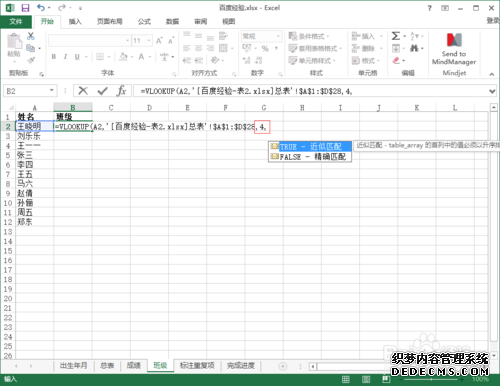500x386 pixels.
Task: Switch to the Formulas ribbon tab
Action: pyautogui.click(x=144, y=22)
